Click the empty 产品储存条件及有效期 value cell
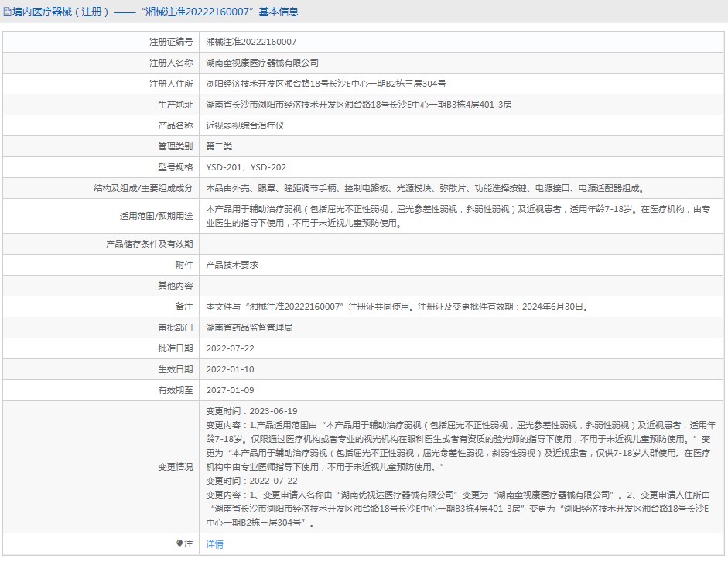The height and width of the screenshot is (562, 728). [x=462, y=244]
